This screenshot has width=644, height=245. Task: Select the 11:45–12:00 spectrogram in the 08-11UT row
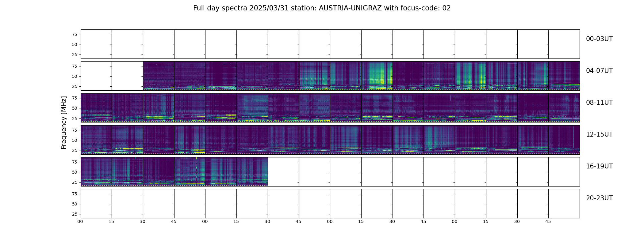pyautogui.click(x=564, y=108)
